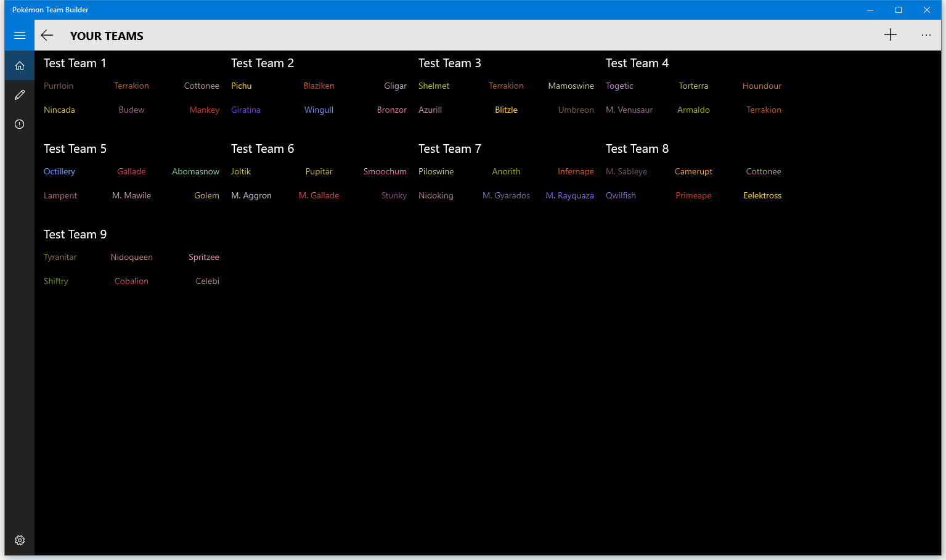Select Pichu in Test Team 2
Viewport: 946px width, 560px height.
(x=242, y=86)
